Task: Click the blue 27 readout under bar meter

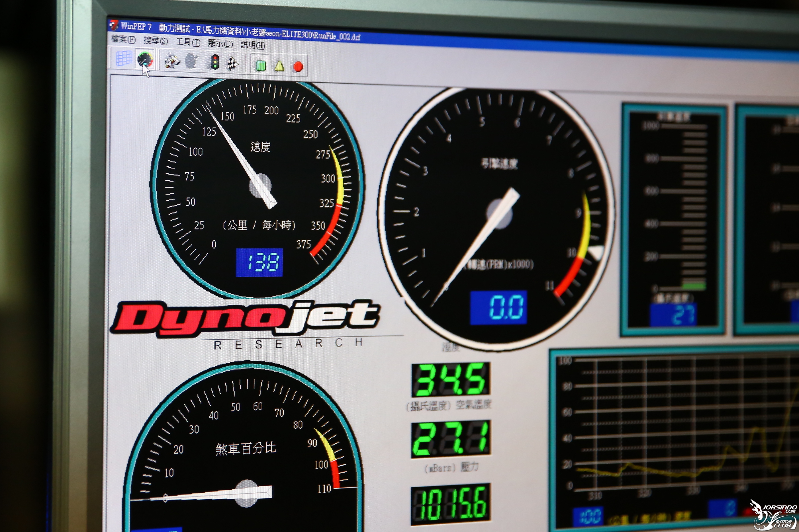Action: (x=673, y=314)
